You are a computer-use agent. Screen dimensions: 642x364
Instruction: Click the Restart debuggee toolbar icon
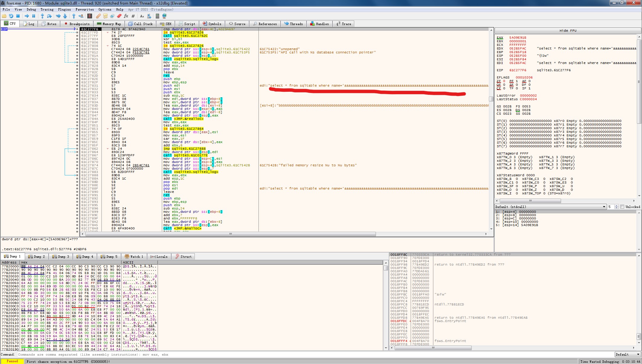[x=11, y=16]
